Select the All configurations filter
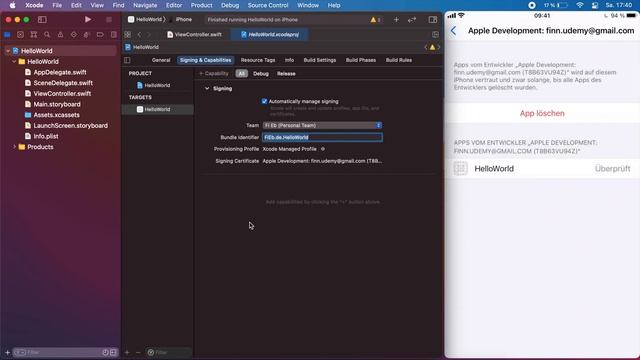640x360 pixels. click(x=241, y=74)
